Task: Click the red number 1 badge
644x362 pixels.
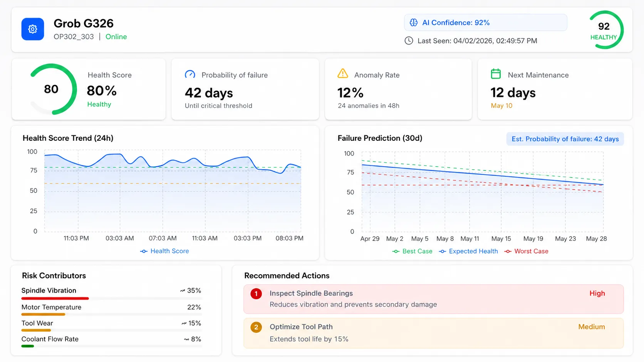Action: (x=256, y=294)
